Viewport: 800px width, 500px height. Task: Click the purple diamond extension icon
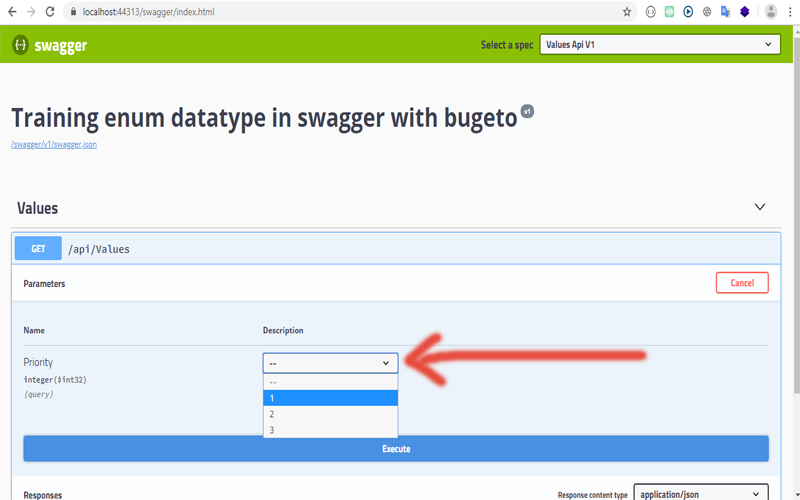[x=744, y=12]
